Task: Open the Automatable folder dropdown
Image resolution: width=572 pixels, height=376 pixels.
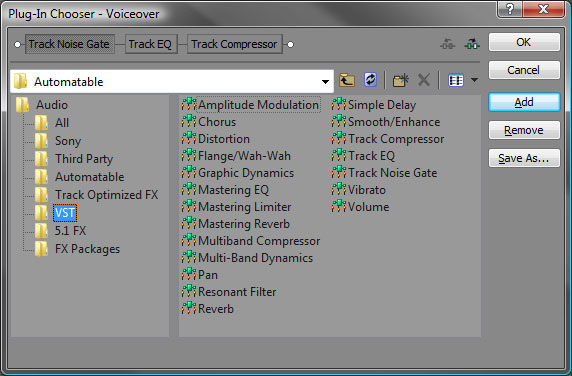Action: point(325,82)
